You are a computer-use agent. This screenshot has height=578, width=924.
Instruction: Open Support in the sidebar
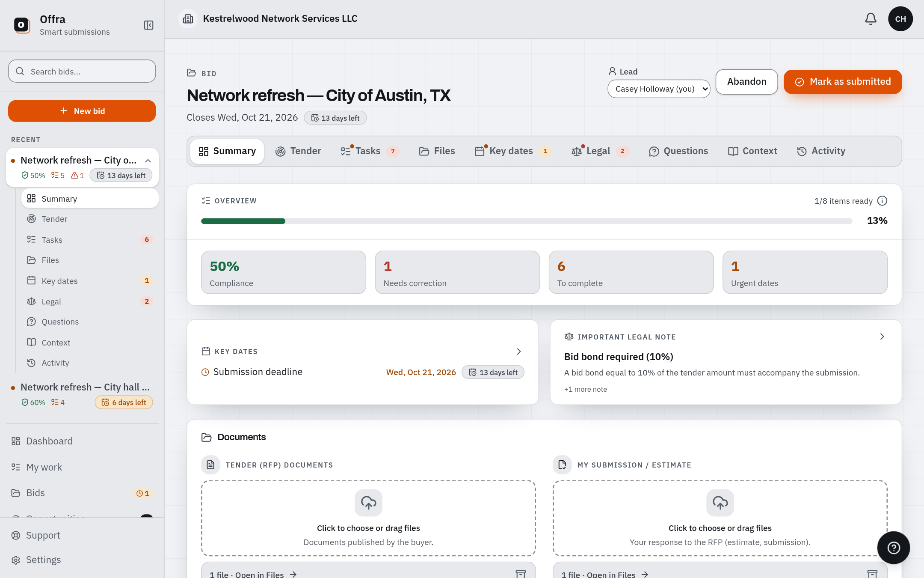[x=82, y=535]
